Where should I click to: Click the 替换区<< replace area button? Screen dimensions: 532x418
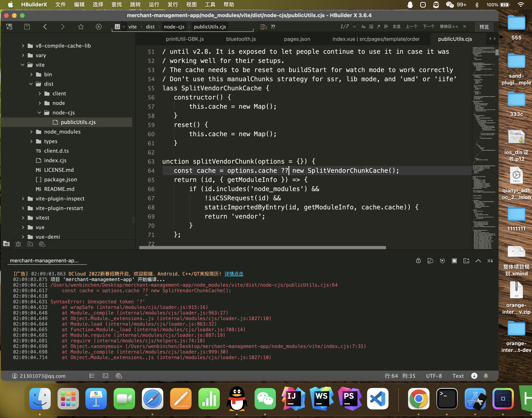[449, 26]
